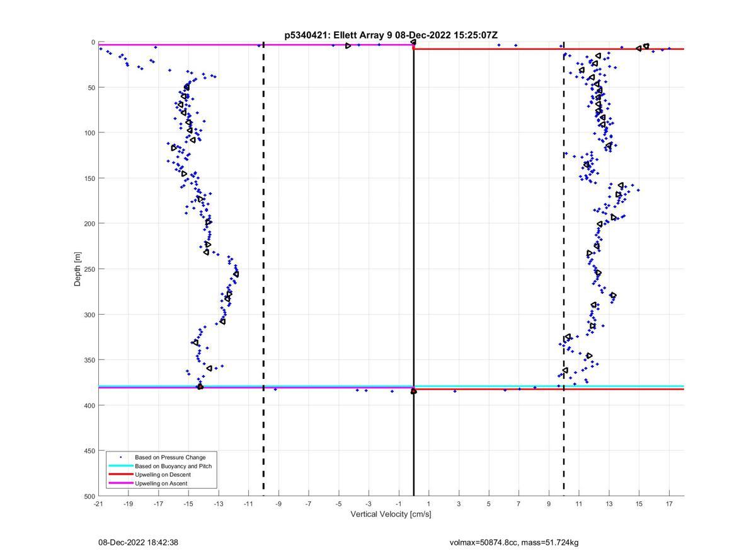Click the 'Vertical Velocity [cm/s]' axis label
Viewport: 756px width, 558px height.
click(391, 514)
